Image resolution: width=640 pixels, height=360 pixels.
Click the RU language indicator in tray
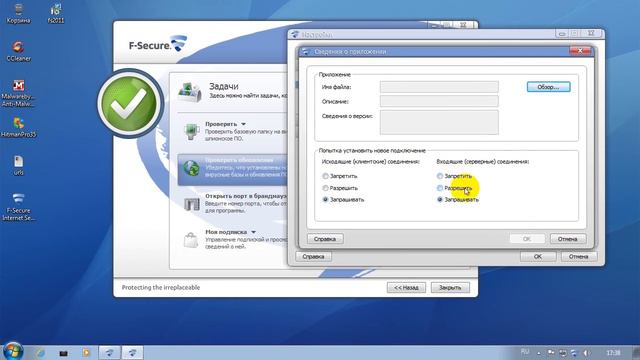(525, 352)
